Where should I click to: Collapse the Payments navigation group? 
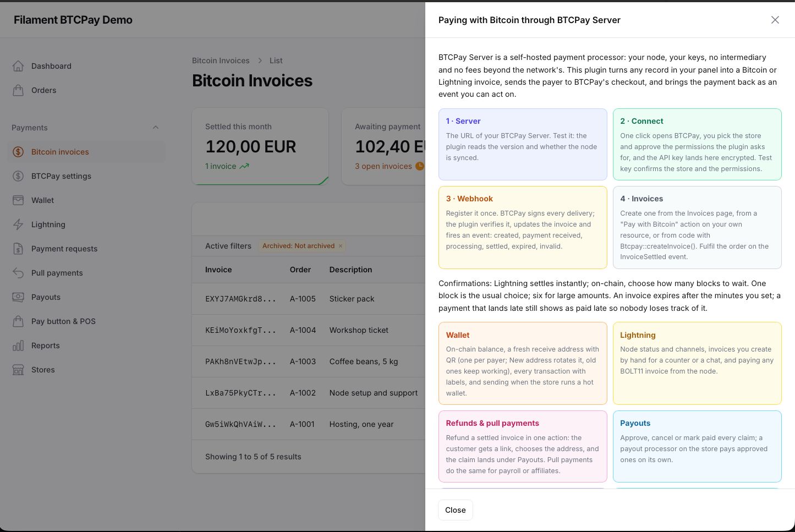156,128
